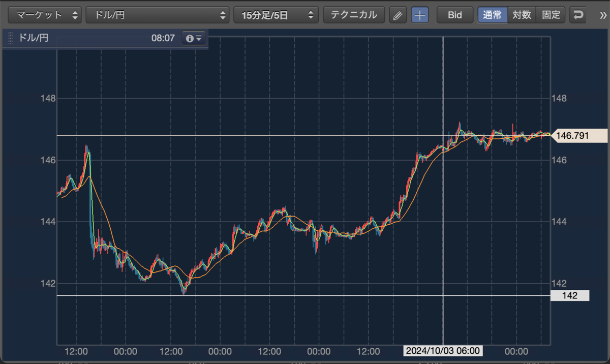This screenshot has height=364, width=610.
Task: Click the undo return arrow icon
Action: (578, 15)
